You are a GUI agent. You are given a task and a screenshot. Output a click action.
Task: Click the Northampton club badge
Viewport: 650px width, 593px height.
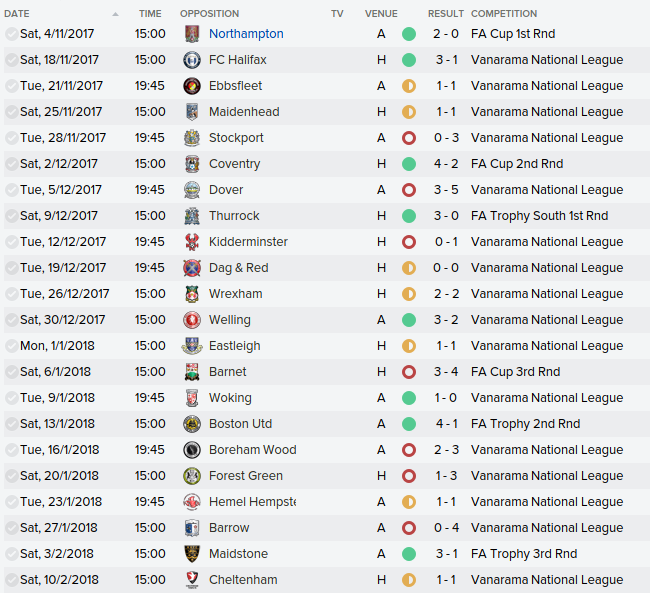coord(192,34)
